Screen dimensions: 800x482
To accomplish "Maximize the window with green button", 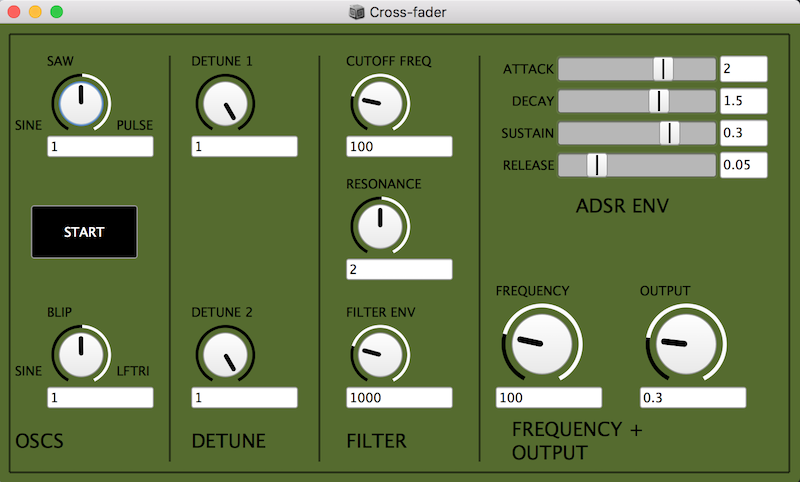I will [x=57, y=12].
